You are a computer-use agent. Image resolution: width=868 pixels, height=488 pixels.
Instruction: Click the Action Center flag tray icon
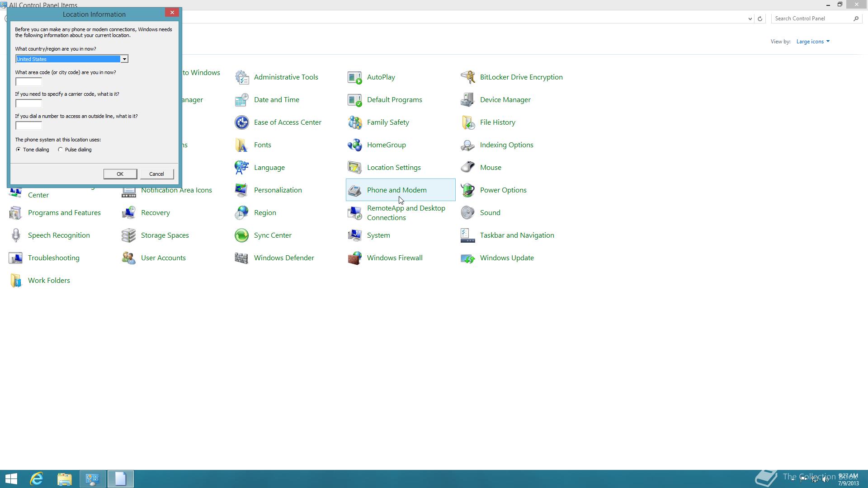(803, 479)
